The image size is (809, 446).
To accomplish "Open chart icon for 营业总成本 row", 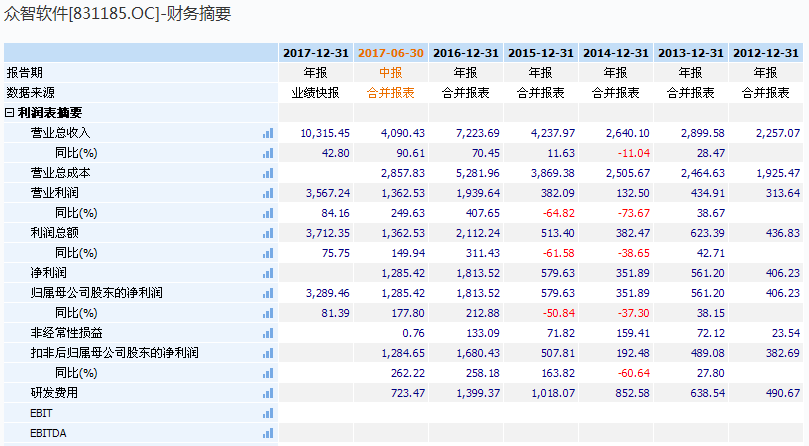I will coord(268,173).
